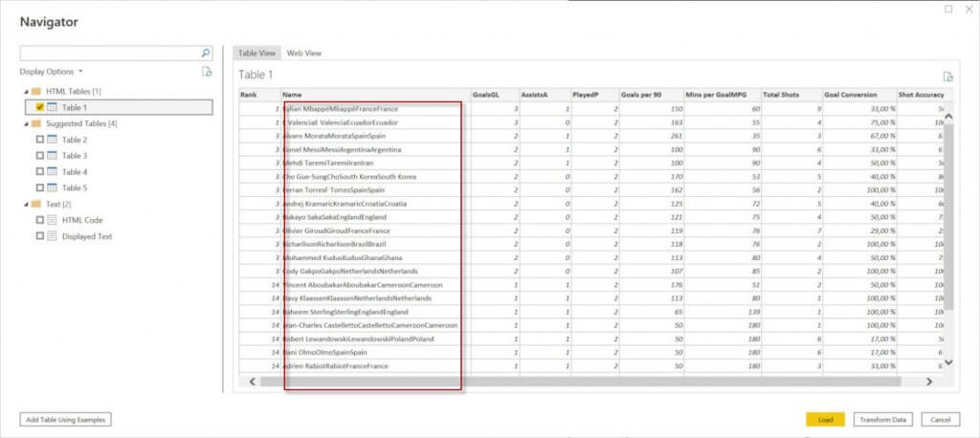Click the horizontal scrollbar right arrow
Screen dimensions: 980x438
coord(928,382)
